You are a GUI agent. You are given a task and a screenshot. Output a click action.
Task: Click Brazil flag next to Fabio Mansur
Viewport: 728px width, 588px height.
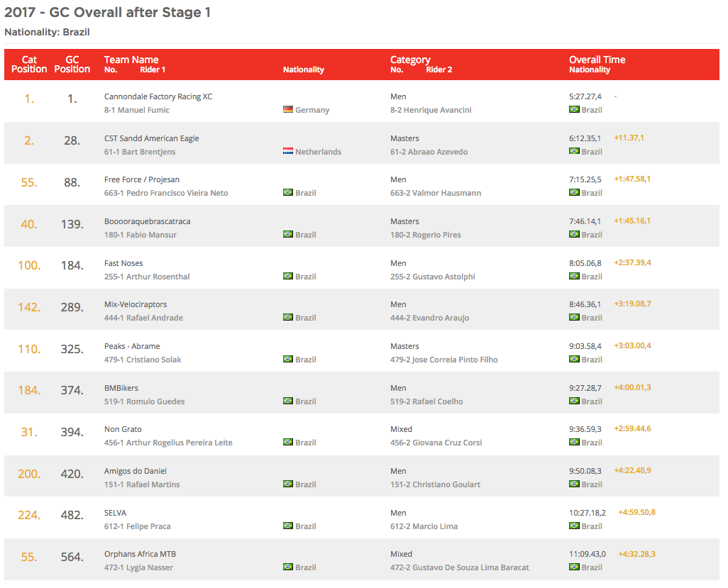pyautogui.click(x=287, y=235)
